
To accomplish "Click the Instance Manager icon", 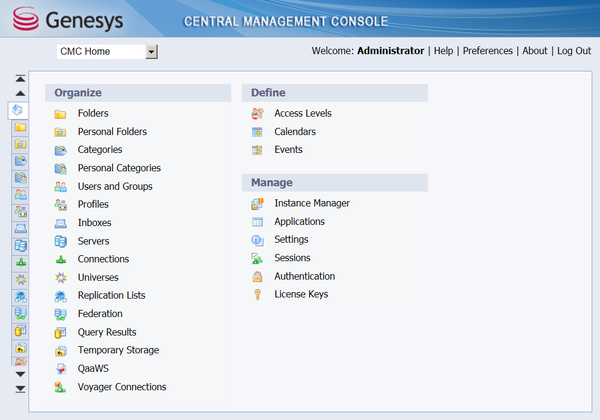I will 257,204.
